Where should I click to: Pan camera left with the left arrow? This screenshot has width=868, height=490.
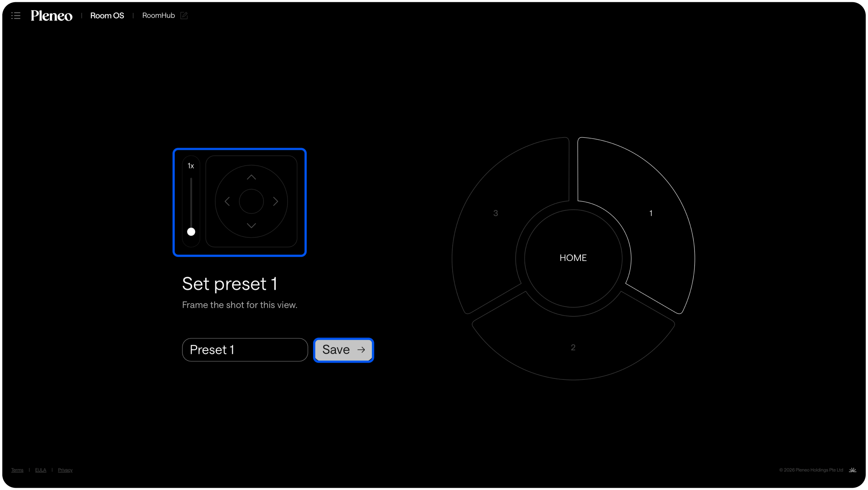(x=227, y=201)
